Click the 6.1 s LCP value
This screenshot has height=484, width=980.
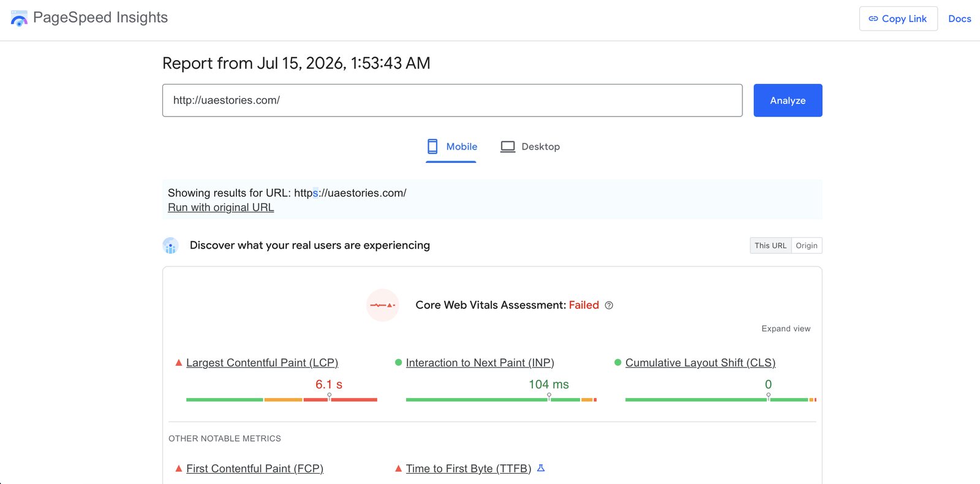(329, 385)
